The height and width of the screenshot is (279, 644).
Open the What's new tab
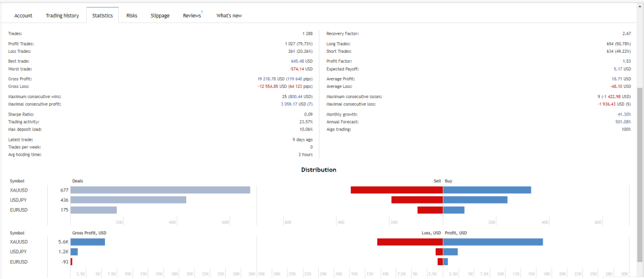229,16
